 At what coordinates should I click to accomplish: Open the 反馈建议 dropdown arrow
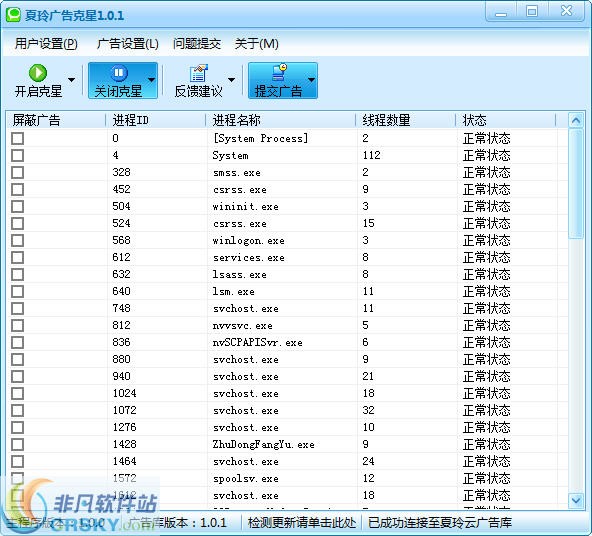(x=231, y=80)
